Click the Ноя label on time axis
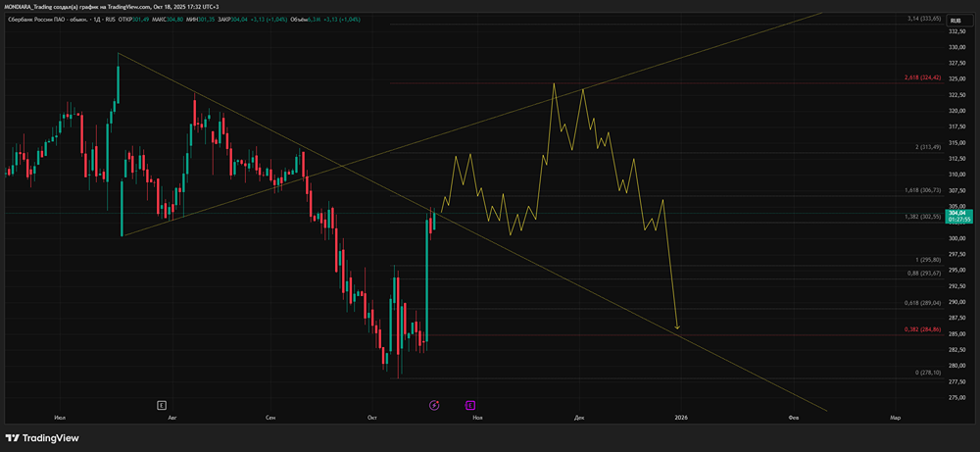980x452 pixels. [479, 417]
